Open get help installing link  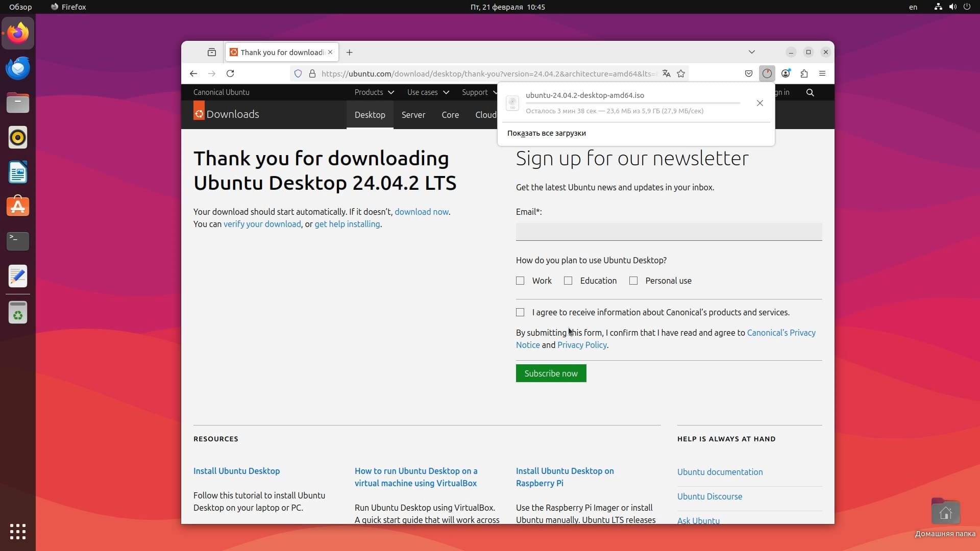(347, 224)
